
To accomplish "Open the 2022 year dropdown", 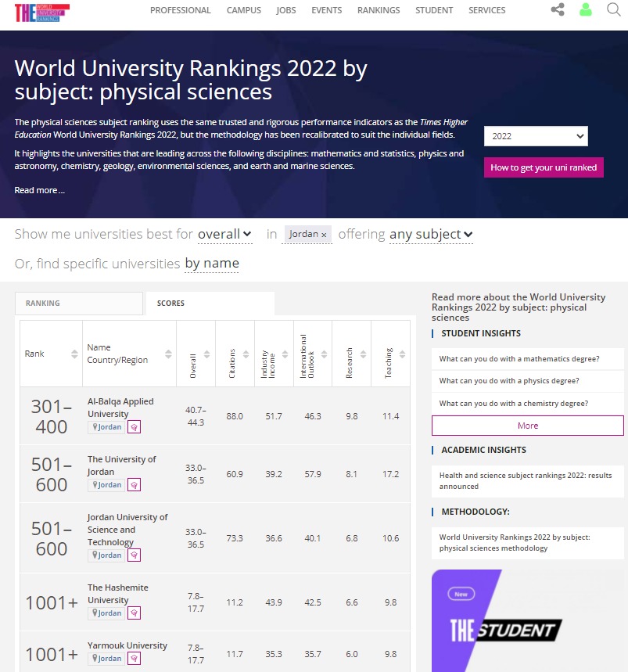I will coord(536,136).
